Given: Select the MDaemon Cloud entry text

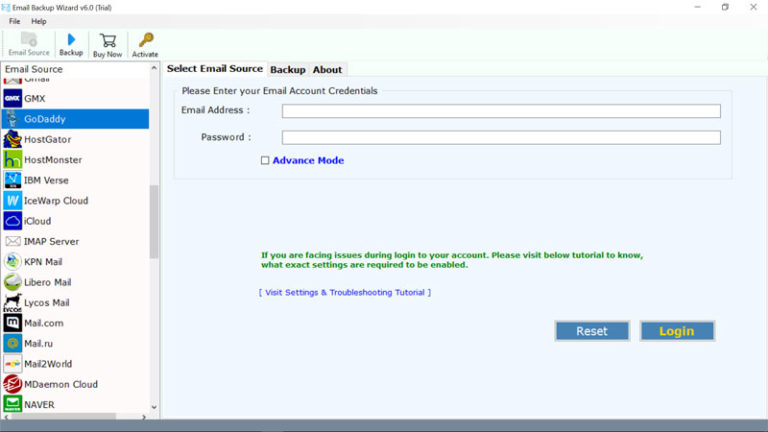Looking at the screenshot, I should pyautogui.click(x=61, y=384).
